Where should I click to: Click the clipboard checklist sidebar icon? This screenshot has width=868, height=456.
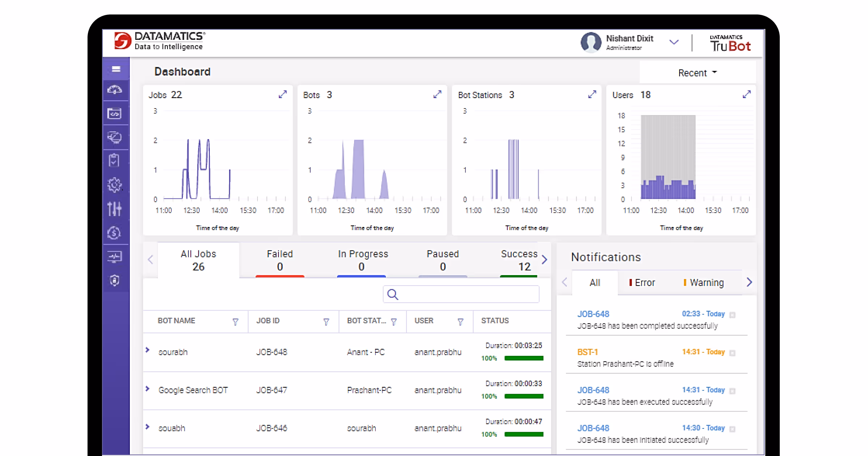(114, 160)
